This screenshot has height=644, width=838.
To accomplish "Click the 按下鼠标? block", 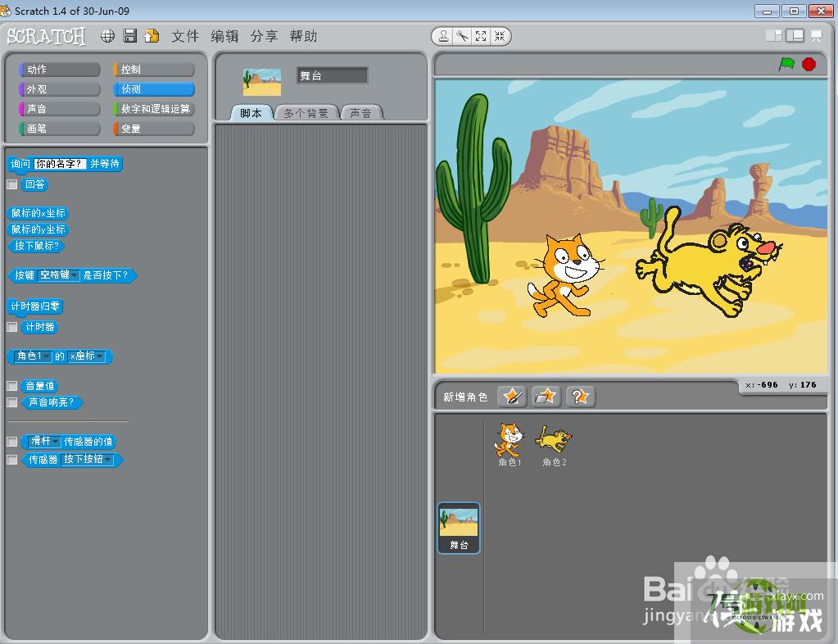I will click(x=36, y=246).
